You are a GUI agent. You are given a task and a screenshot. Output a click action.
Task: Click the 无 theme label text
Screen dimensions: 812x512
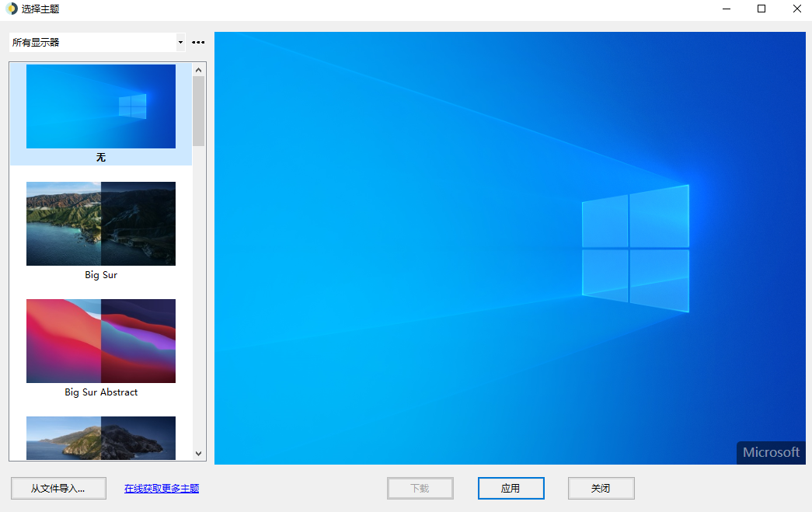point(101,158)
